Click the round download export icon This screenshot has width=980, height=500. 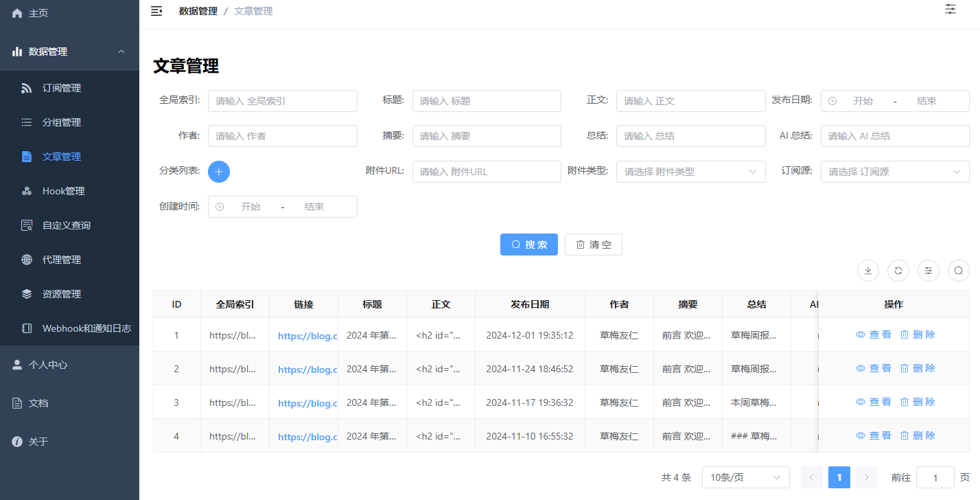point(868,271)
